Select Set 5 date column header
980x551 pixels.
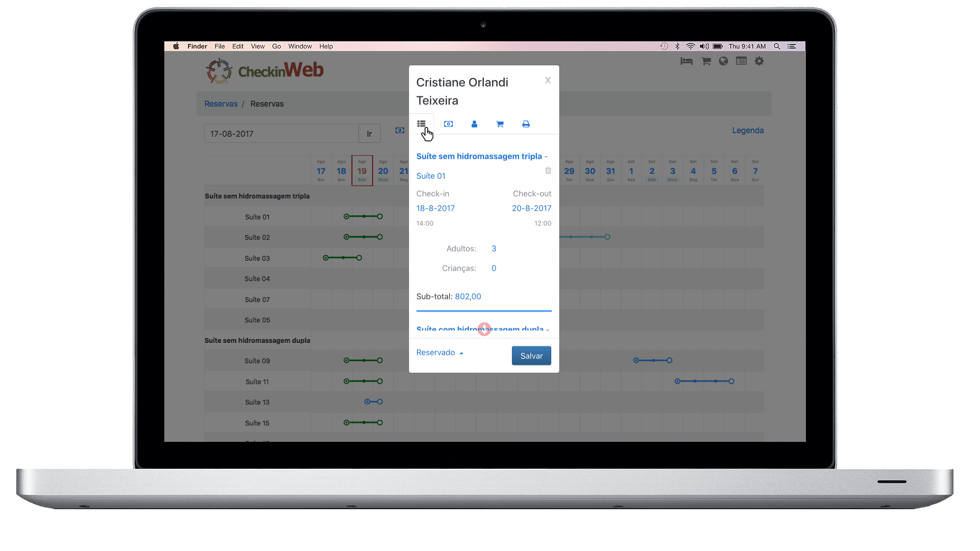(x=714, y=170)
